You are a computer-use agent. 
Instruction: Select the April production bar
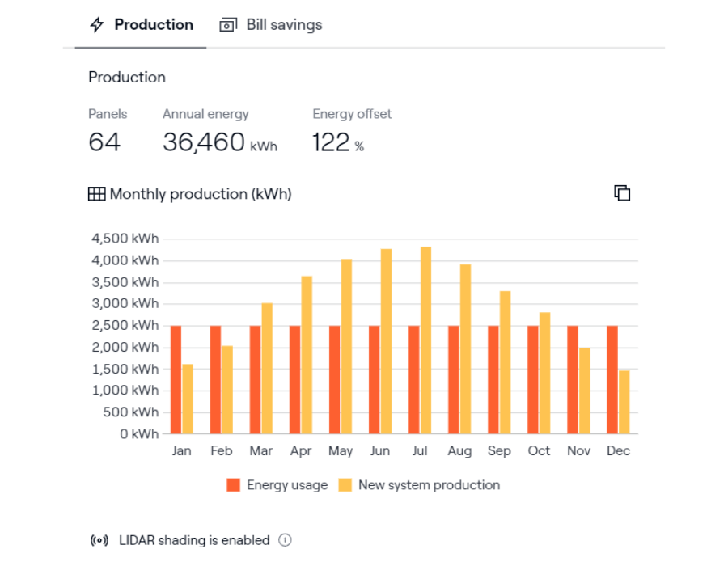(x=307, y=356)
